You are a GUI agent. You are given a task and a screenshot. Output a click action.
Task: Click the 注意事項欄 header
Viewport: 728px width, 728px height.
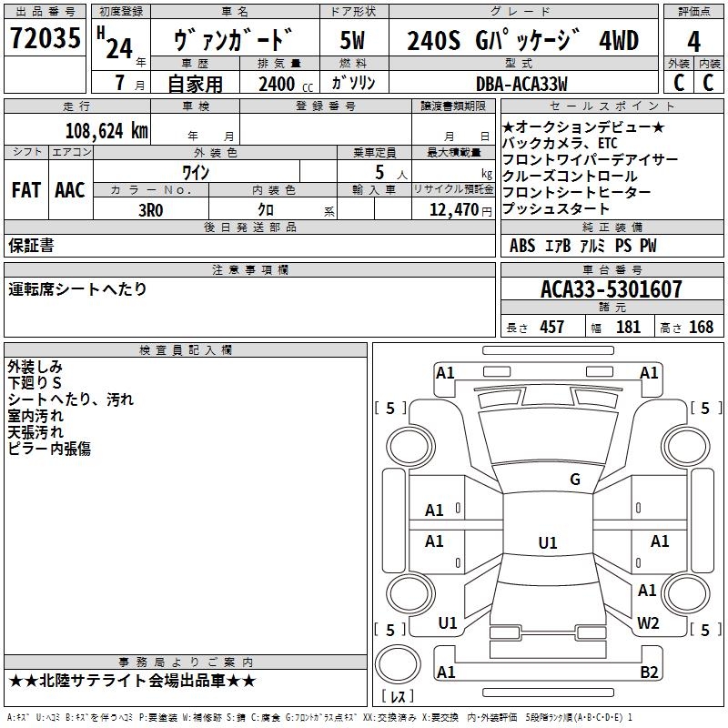249,269
